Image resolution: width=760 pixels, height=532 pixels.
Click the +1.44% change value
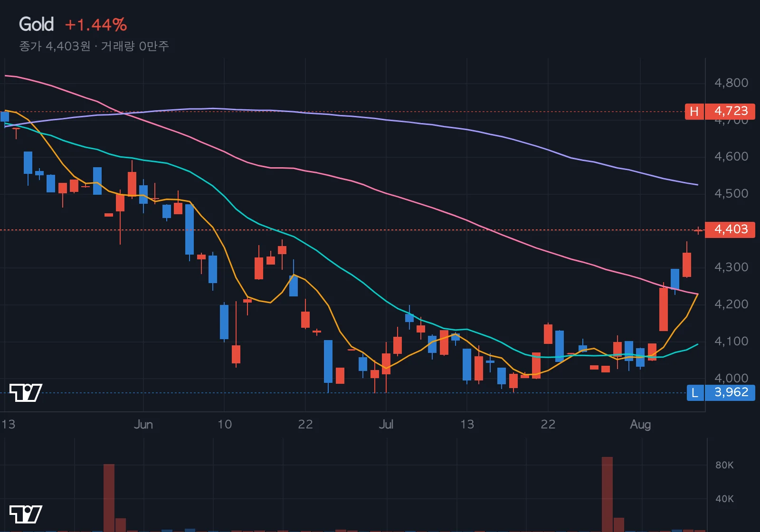click(x=95, y=25)
